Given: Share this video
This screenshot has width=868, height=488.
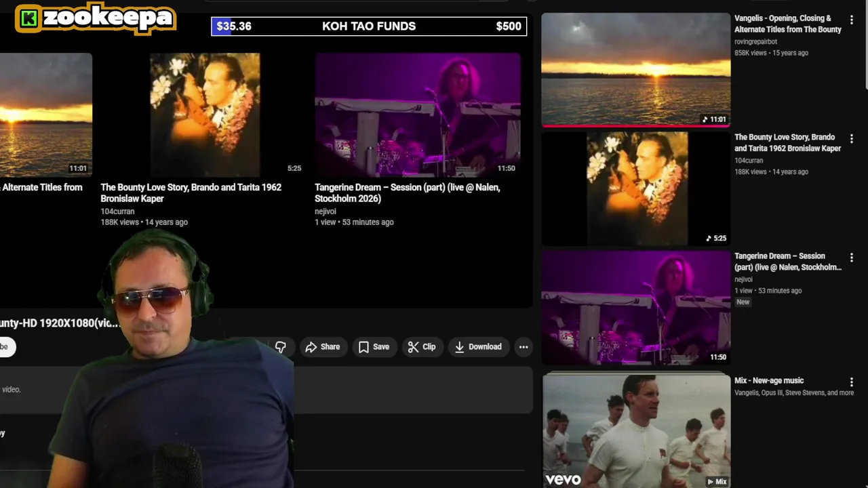Looking at the screenshot, I should click(x=323, y=347).
